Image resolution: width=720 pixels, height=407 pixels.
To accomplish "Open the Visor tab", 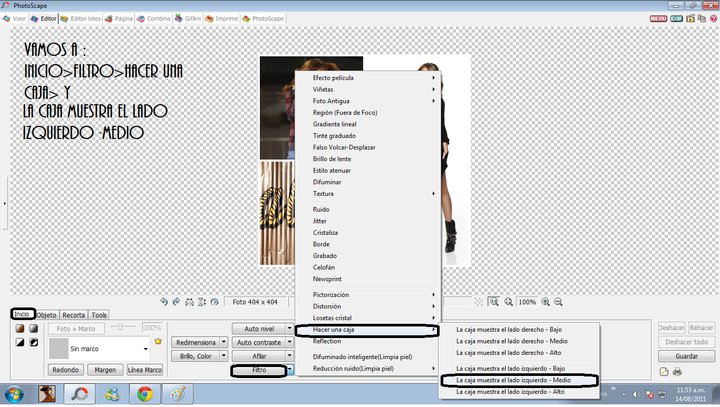I will pyautogui.click(x=14, y=18).
